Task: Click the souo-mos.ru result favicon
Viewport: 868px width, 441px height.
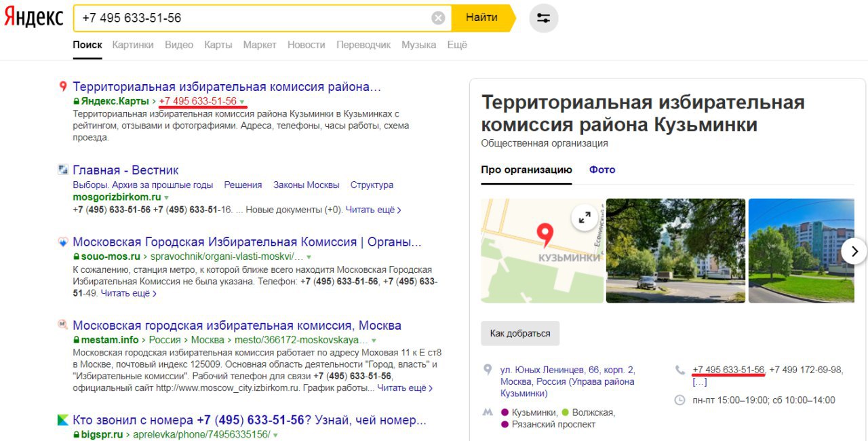Action: (x=63, y=242)
